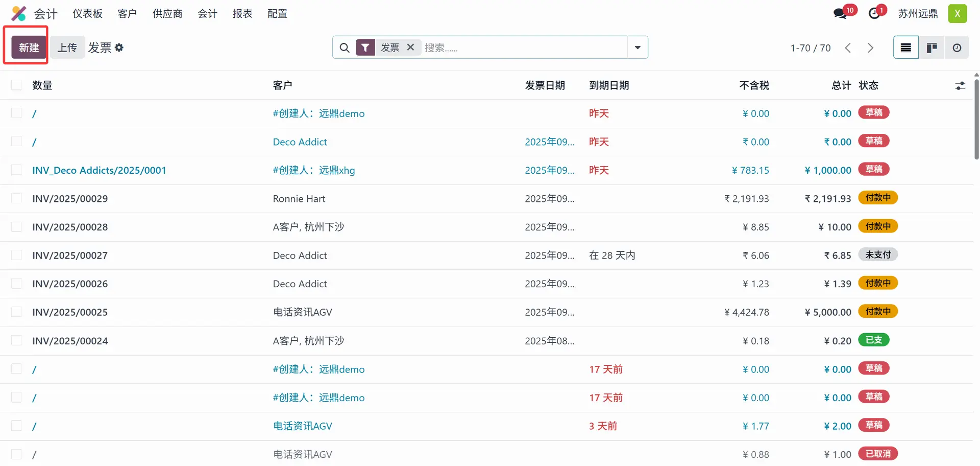The height and width of the screenshot is (466, 980).
Task: Click the 新建 button
Action: (29, 48)
